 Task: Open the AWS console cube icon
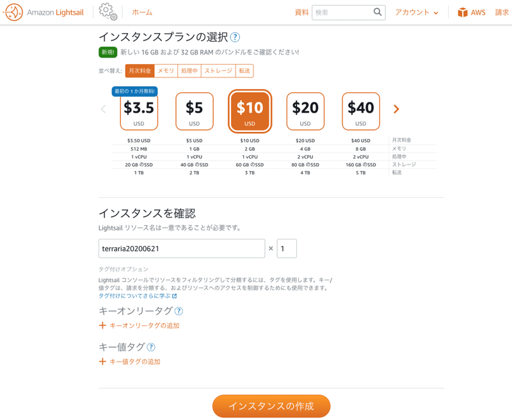tap(462, 12)
